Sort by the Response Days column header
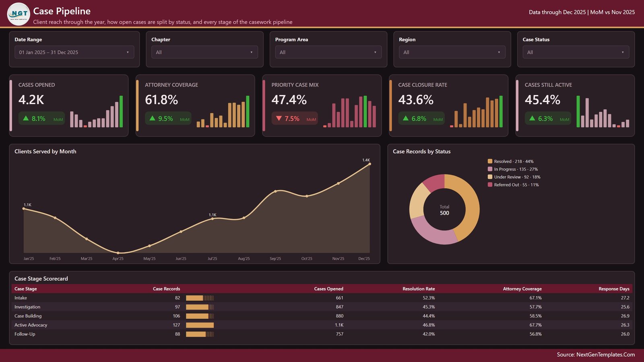Screen dimensions: 644x362 [614, 289]
